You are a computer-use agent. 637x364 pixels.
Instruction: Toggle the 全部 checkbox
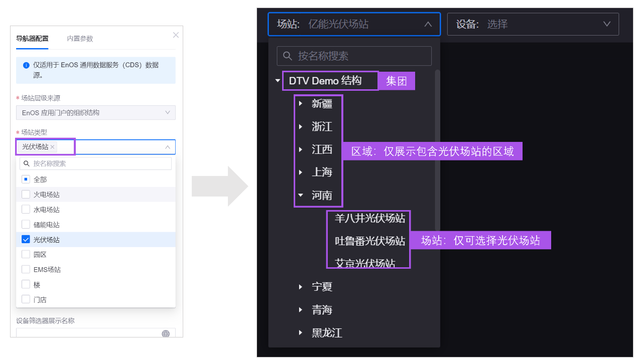(x=26, y=179)
